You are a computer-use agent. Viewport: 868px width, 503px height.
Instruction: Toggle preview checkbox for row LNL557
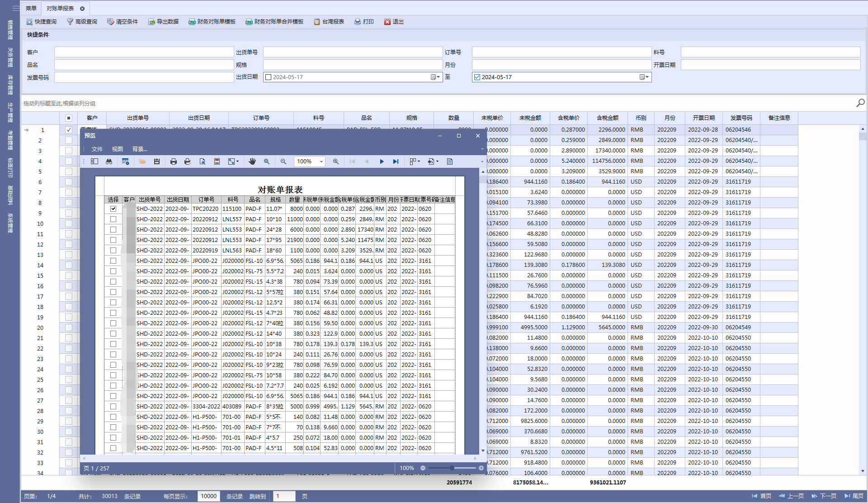pyautogui.click(x=113, y=219)
